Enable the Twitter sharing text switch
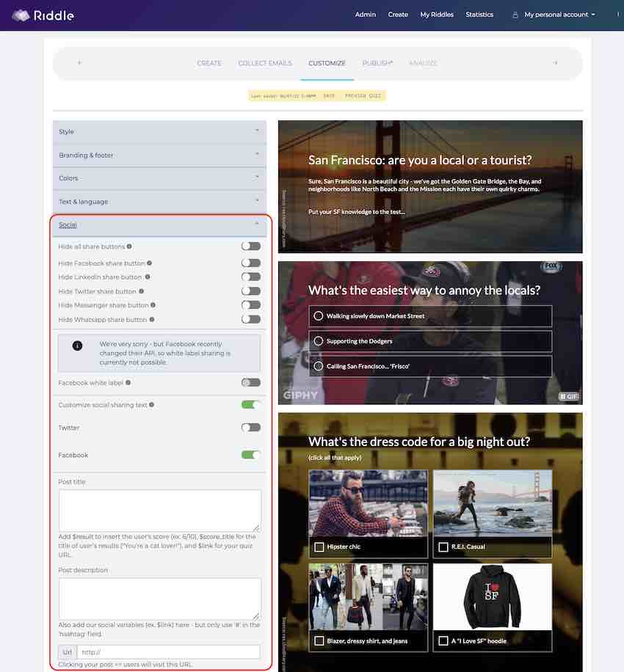This screenshot has height=672, width=624. point(251,427)
